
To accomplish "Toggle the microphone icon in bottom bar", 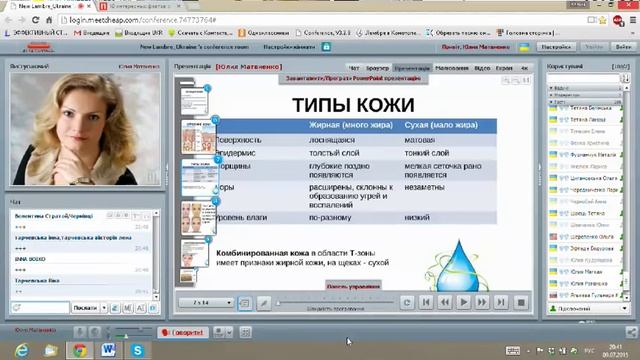I will [x=80, y=333].
